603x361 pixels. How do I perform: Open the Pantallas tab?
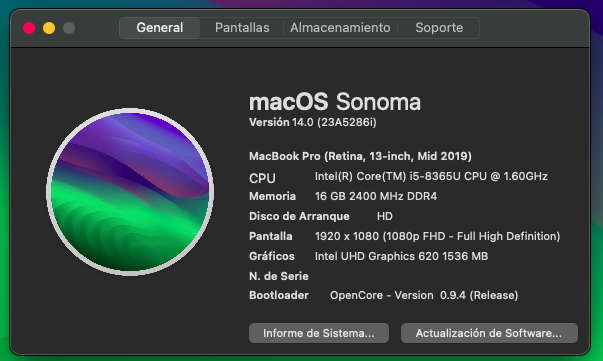click(242, 28)
